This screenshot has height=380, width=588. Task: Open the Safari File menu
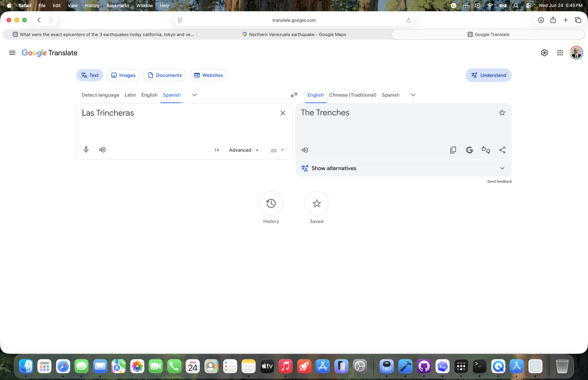tap(42, 5)
